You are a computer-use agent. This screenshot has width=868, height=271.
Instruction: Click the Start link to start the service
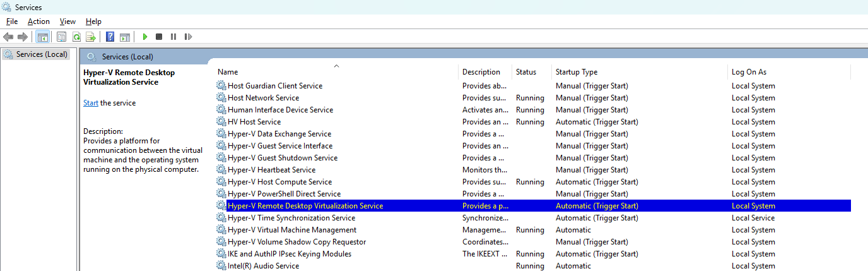tap(91, 103)
